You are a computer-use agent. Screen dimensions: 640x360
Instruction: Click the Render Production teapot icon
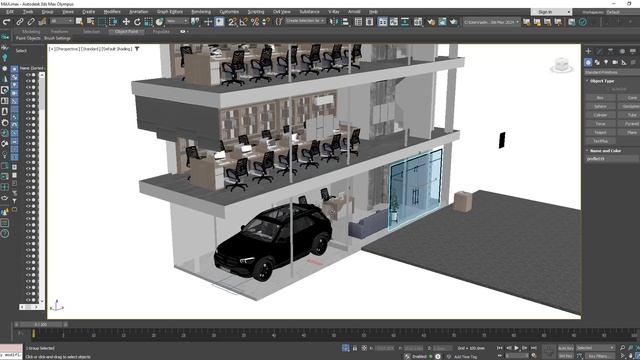click(x=453, y=22)
